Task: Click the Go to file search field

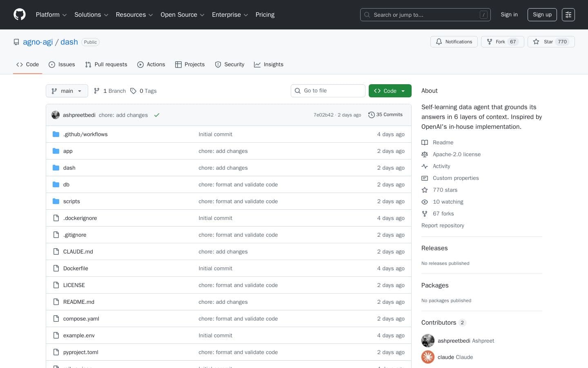Action: (x=328, y=90)
